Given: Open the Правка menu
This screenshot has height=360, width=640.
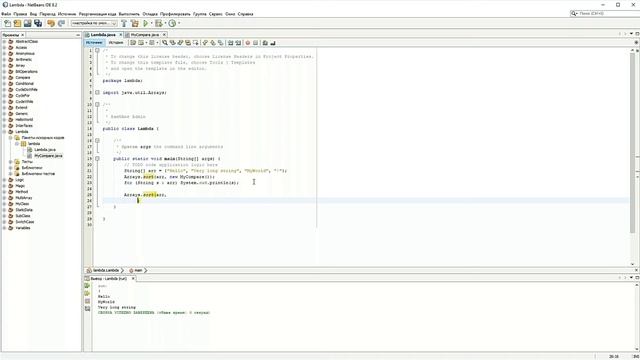Looking at the screenshot, I should (x=20, y=14).
